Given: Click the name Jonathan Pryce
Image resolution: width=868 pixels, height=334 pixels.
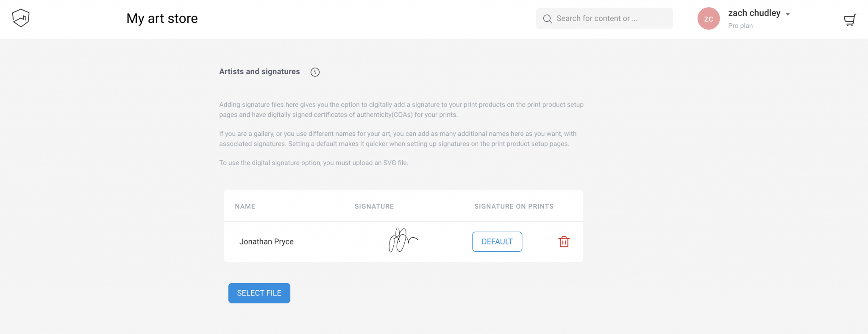Looking at the screenshot, I should pyautogui.click(x=266, y=241).
